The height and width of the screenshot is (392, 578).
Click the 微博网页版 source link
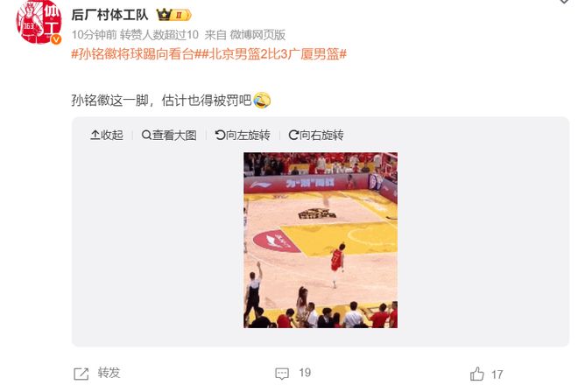pos(257,35)
